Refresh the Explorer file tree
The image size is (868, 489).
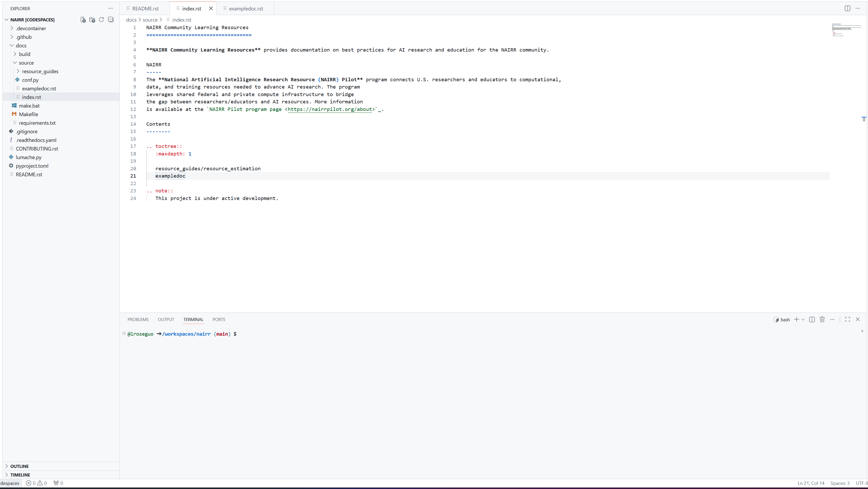click(x=101, y=20)
